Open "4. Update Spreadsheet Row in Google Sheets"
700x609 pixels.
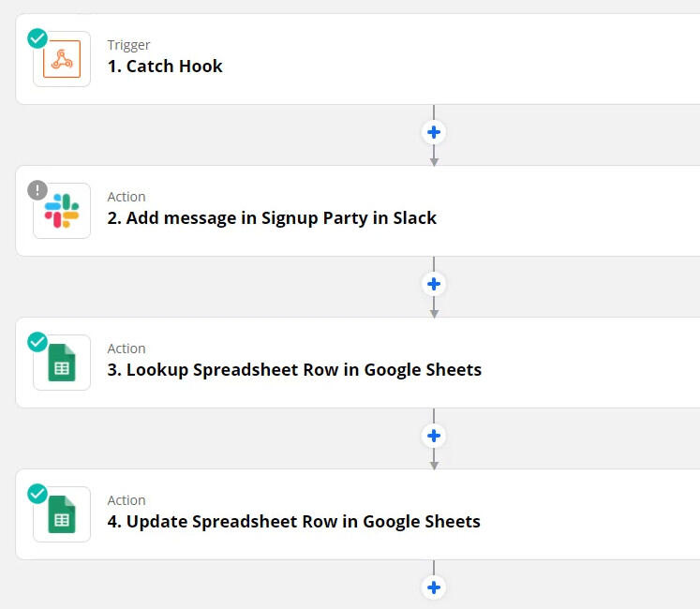point(293,522)
